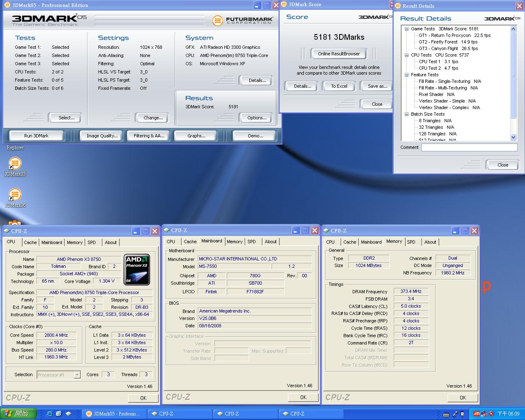Click the first CPU-Z taskbar button
The image size is (525, 420).
[x=179, y=414]
